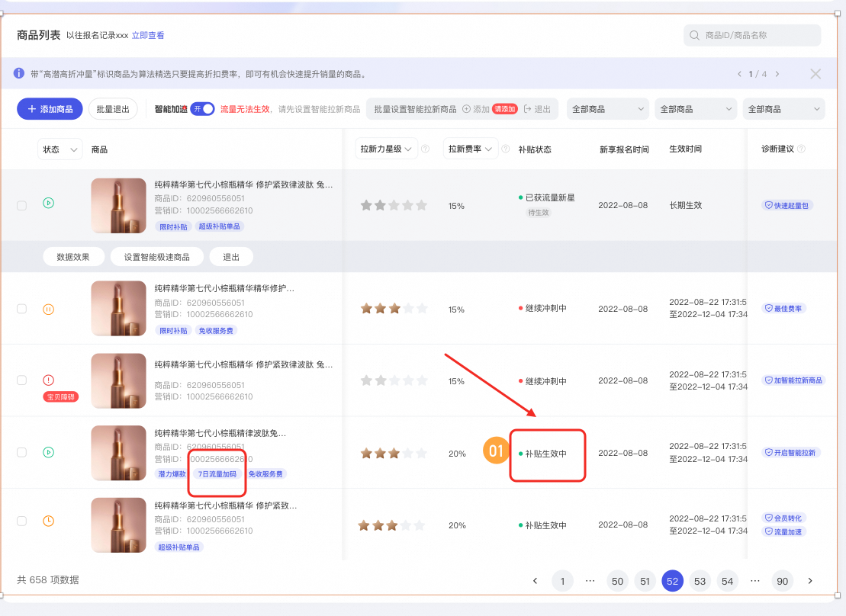The height and width of the screenshot is (616, 846).
Task: Click the 流量无法生效 warning text
Action: pyautogui.click(x=245, y=109)
